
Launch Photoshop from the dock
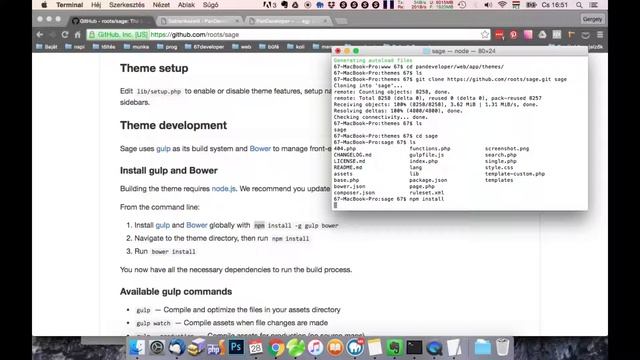[236, 347]
